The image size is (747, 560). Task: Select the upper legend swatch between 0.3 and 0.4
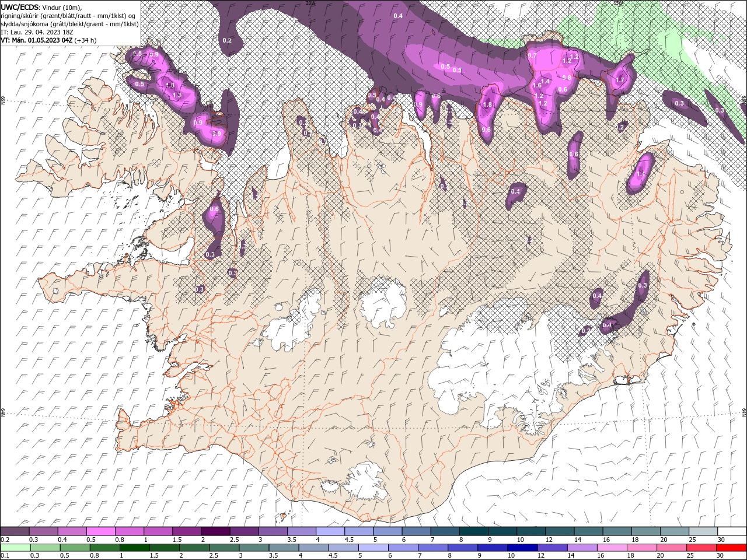(43, 531)
